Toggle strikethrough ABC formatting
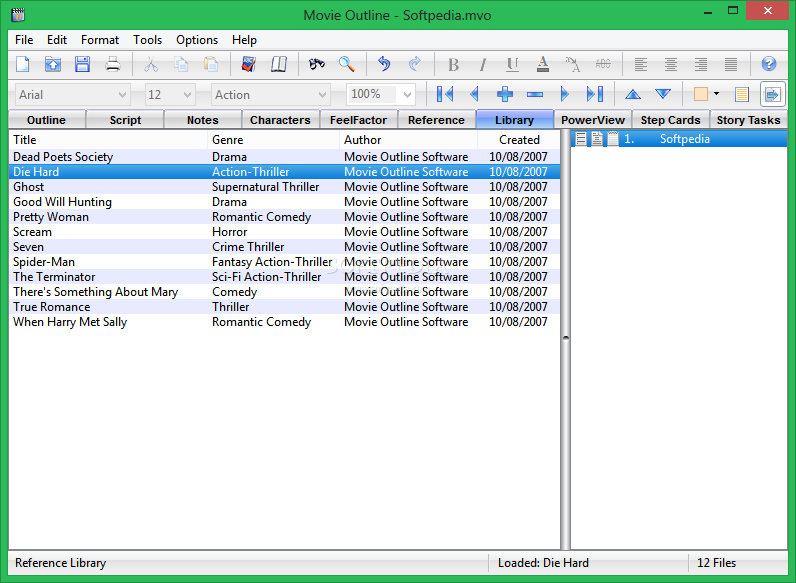Viewport: 796px width, 583px height. pos(603,64)
